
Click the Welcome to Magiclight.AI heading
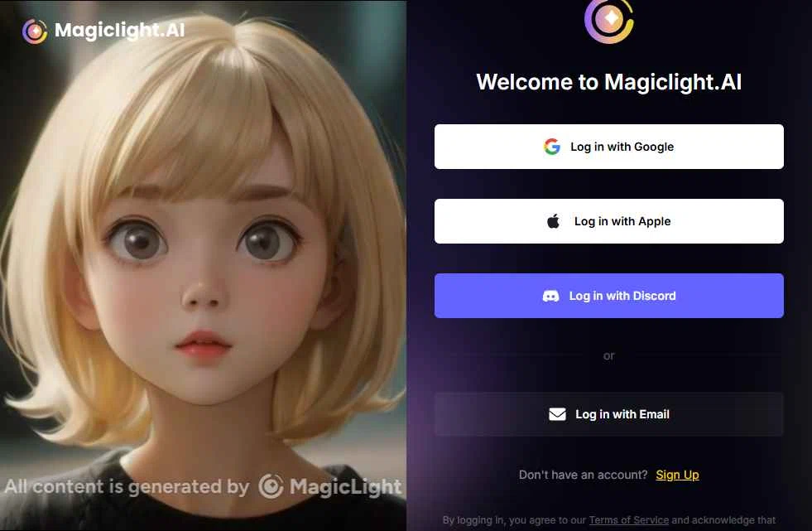point(609,82)
